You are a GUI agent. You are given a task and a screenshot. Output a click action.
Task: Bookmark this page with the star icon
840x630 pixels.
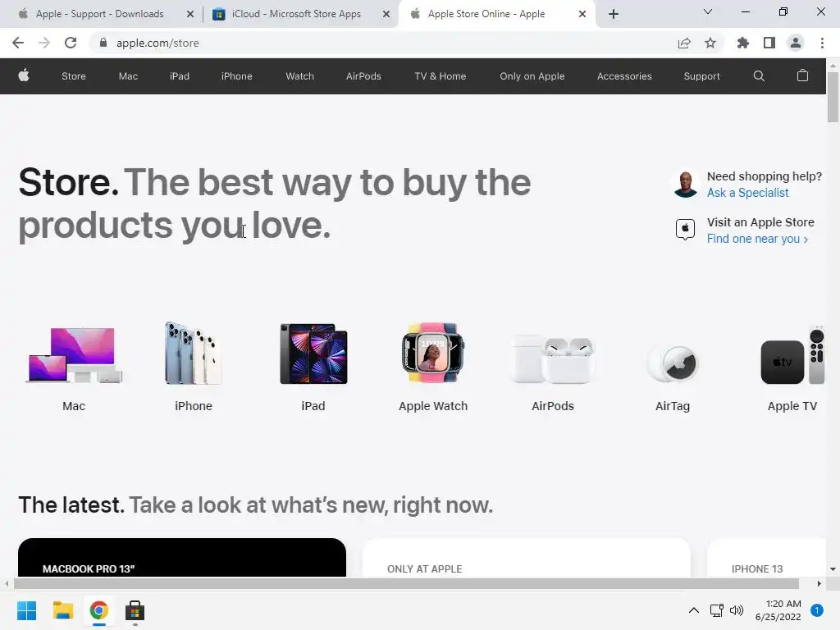click(x=710, y=43)
